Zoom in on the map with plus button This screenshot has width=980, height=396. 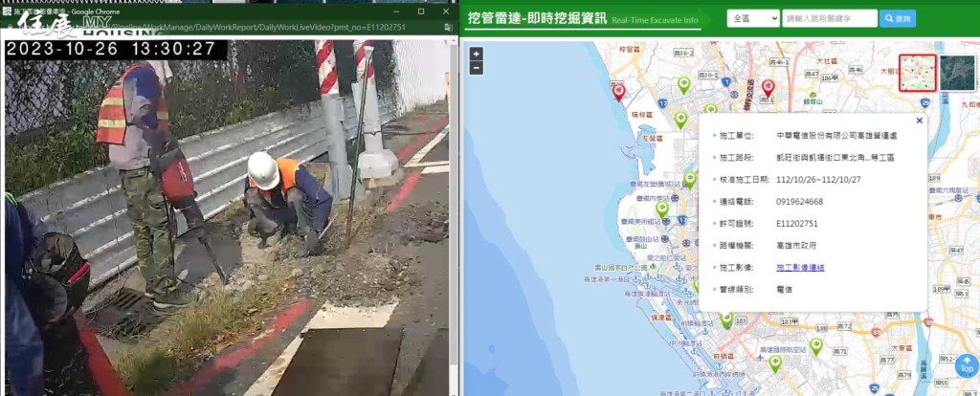coord(477,55)
